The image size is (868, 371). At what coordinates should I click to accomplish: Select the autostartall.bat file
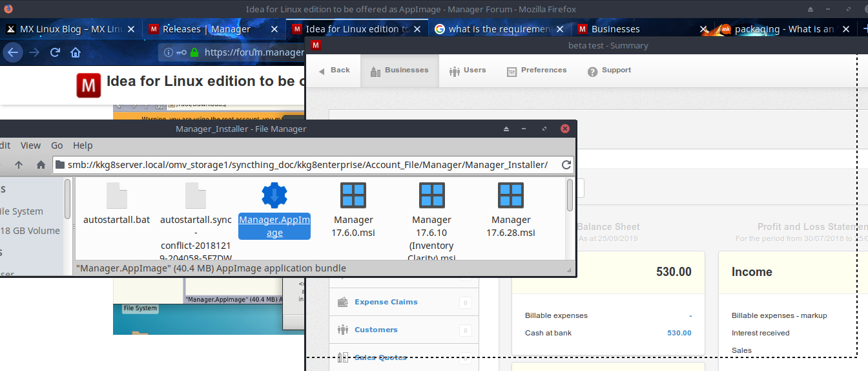coord(117,204)
